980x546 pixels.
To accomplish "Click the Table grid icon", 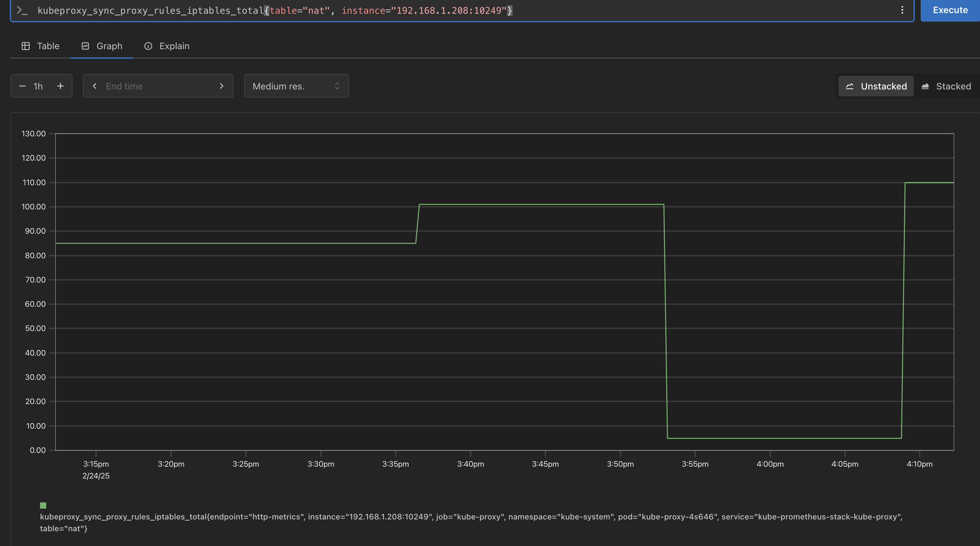I will coord(26,46).
